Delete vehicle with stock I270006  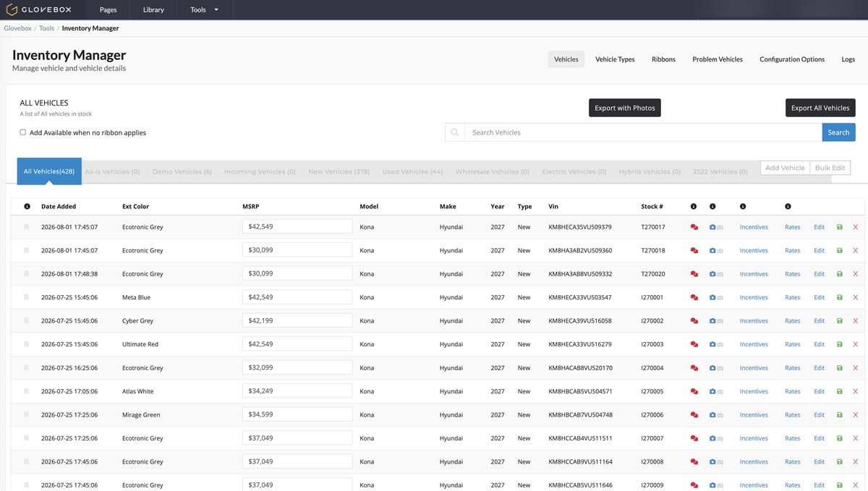(x=856, y=415)
